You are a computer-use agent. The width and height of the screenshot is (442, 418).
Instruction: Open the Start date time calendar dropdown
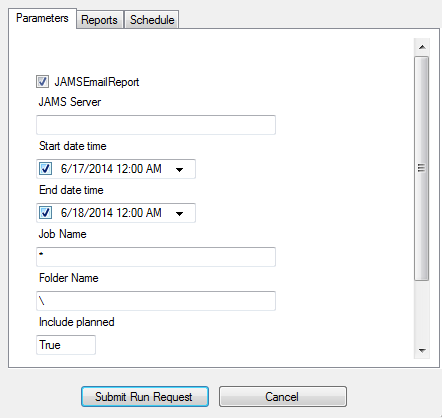179,169
